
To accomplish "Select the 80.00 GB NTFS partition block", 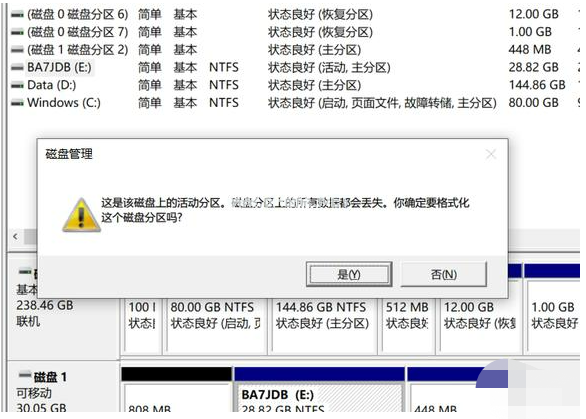I will (x=217, y=325).
